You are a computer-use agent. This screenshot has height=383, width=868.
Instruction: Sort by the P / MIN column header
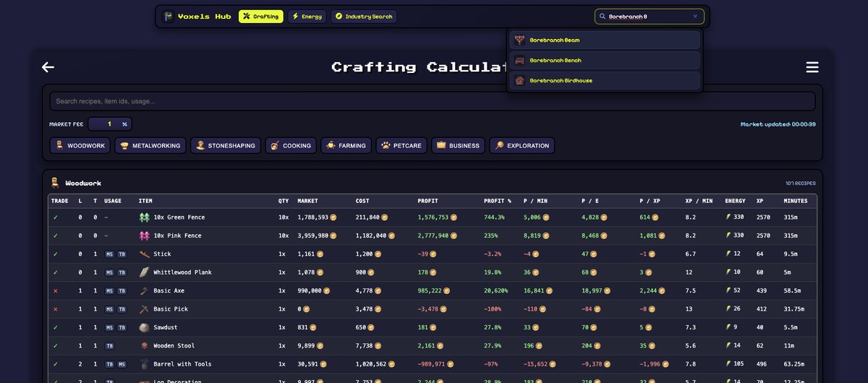point(535,201)
